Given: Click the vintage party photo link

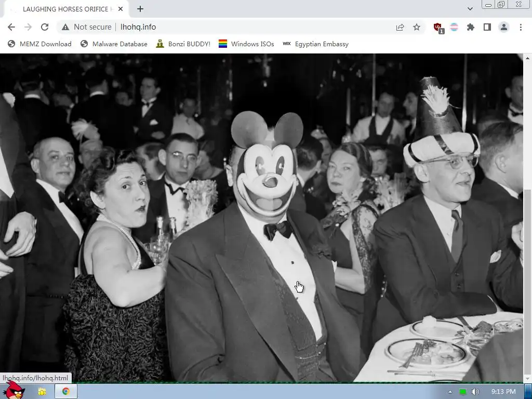Looking at the screenshot, I should pyautogui.click(x=261, y=218).
